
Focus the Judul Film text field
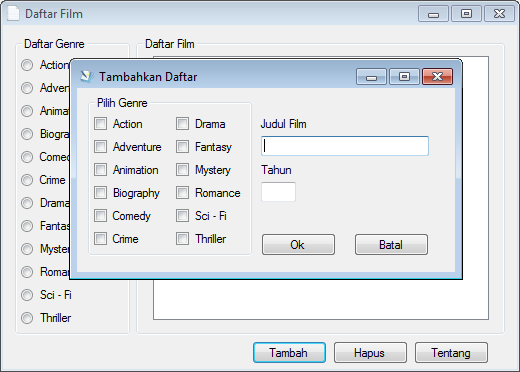point(345,146)
